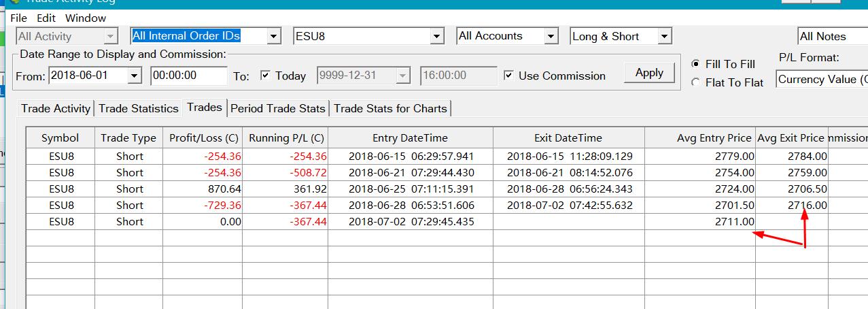The image size is (868, 309).
Task: Click the Avg Entry Price column header
Action: point(700,138)
